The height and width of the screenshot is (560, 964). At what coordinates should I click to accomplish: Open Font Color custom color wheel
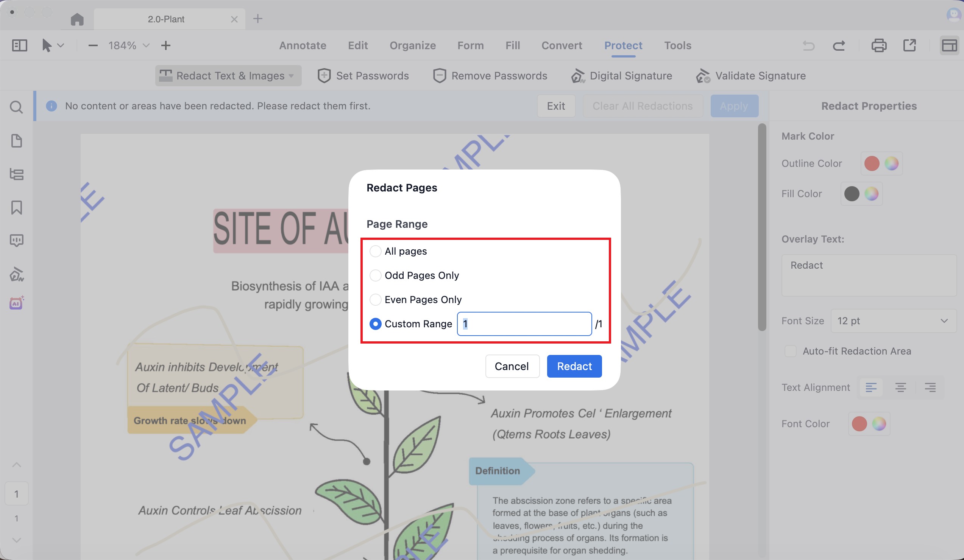pos(879,423)
